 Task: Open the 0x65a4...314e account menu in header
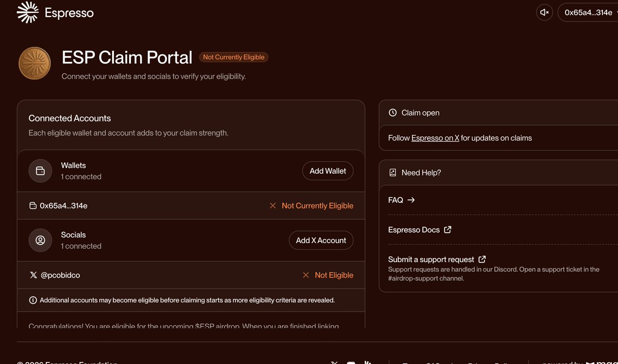tap(588, 12)
